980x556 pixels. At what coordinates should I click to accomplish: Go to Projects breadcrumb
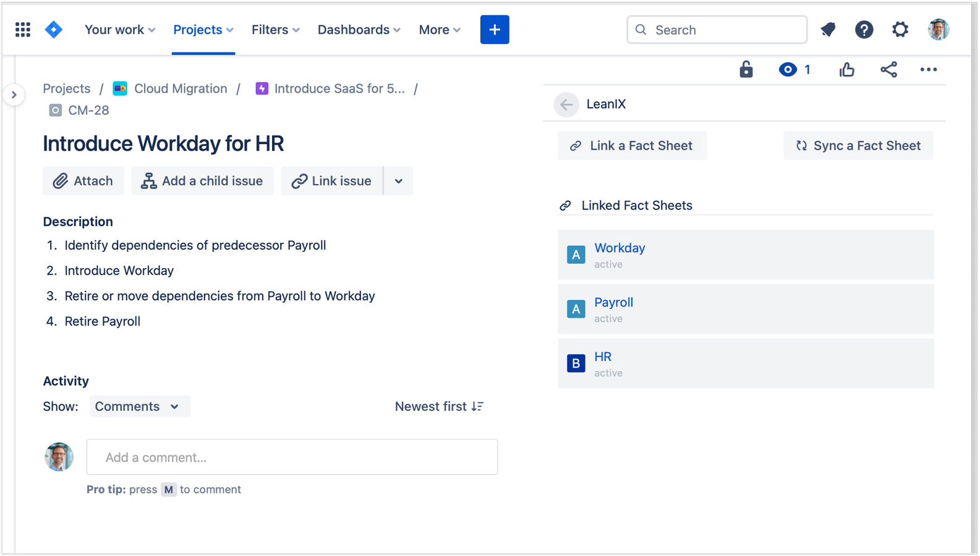pyautogui.click(x=67, y=89)
